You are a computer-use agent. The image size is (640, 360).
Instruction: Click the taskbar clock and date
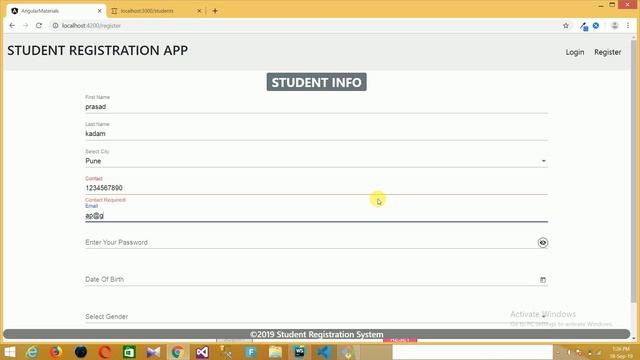[621, 352]
